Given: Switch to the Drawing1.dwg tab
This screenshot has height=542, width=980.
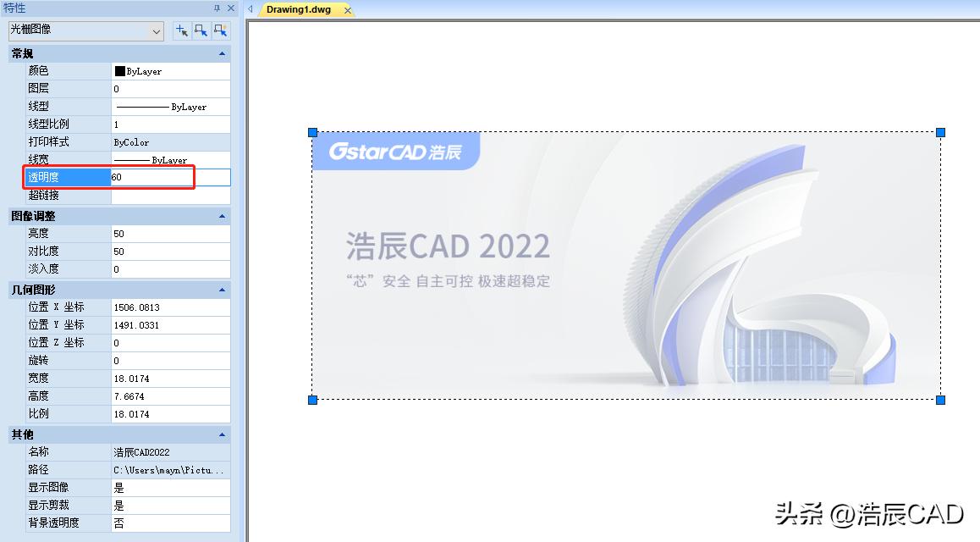Looking at the screenshot, I should 300,9.
